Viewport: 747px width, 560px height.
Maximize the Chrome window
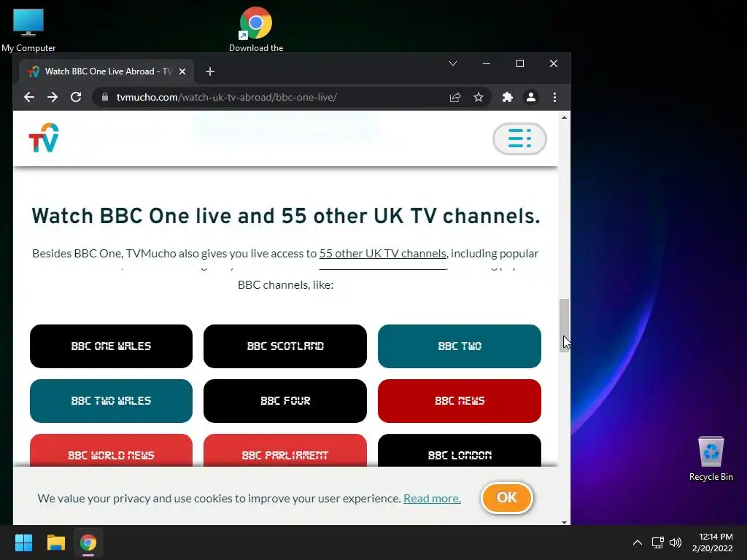point(519,63)
